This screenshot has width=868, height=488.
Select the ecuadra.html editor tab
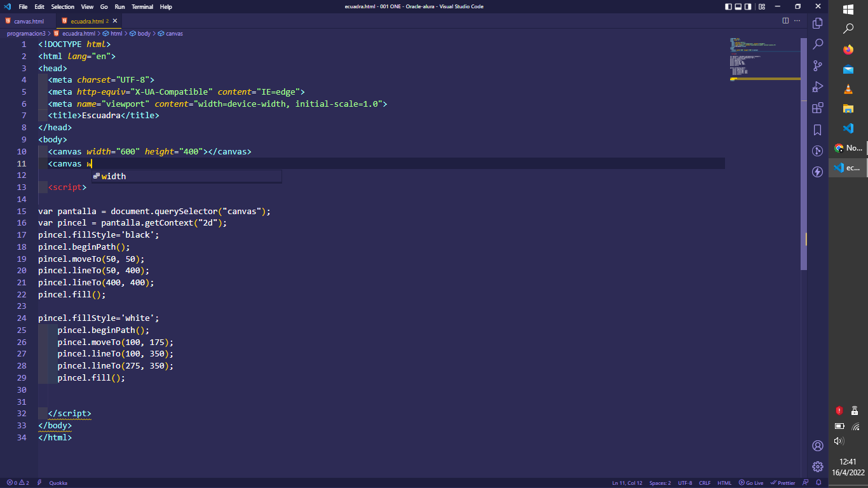pyautogui.click(x=88, y=21)
